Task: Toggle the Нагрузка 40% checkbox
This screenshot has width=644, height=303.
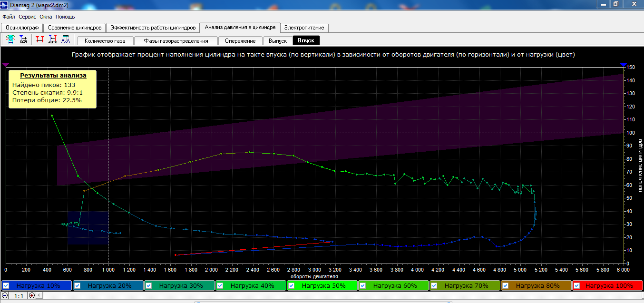Action: [x=220, y=286]
